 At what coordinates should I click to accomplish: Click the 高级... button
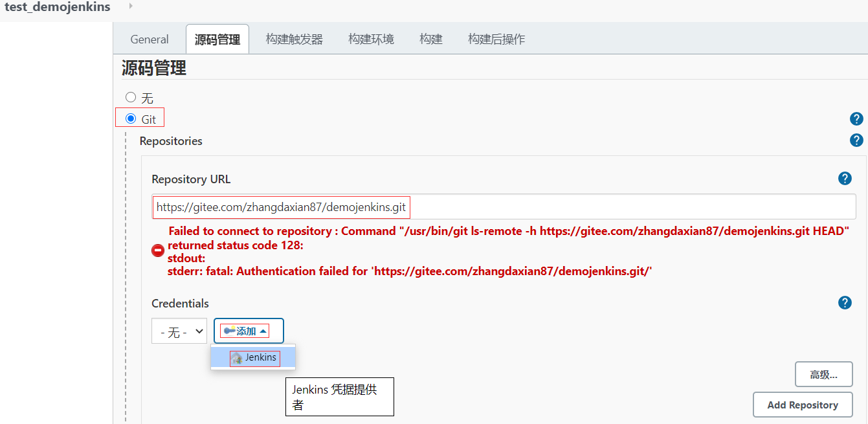coord(823,374)
